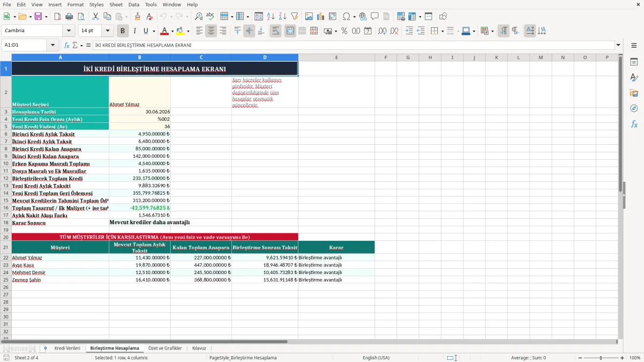Click the Clear Direct Formatting icon
Screen dimensions: 644x362
click(x=149, y=17)
